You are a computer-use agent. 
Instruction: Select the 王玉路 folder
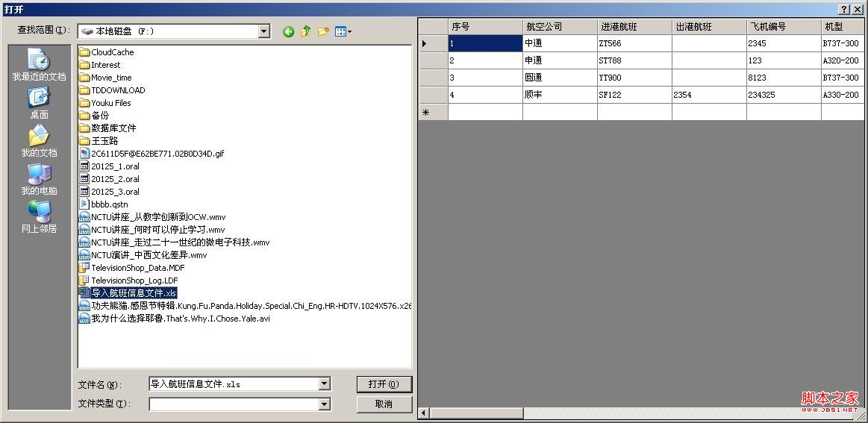click(x=99, y=141)
